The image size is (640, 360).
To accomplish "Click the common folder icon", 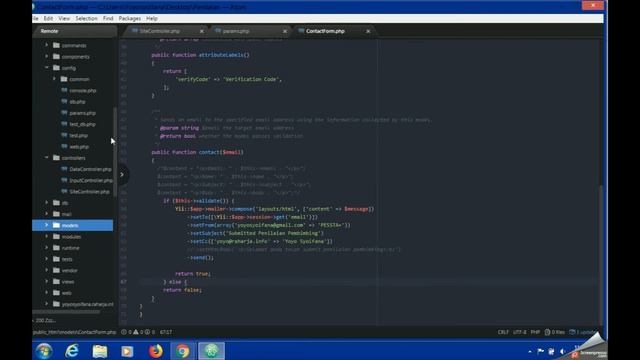I will [x=64, y=79].
